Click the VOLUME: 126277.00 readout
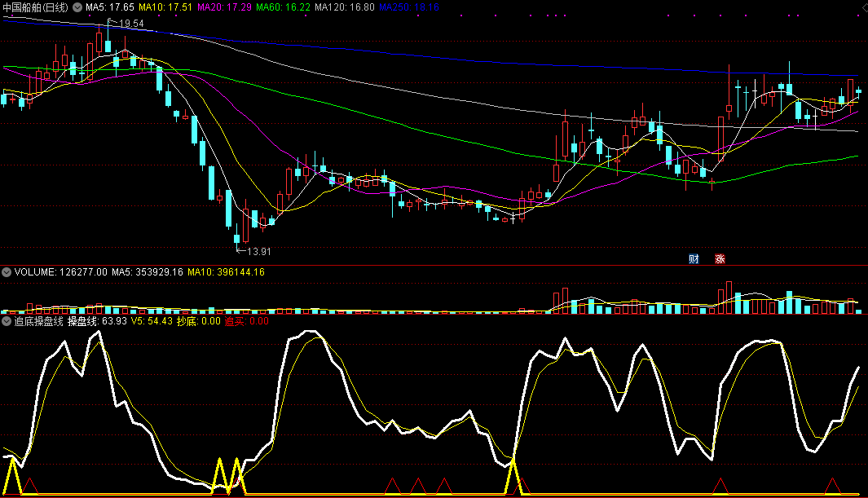868x498 pixels. (61, 272)
